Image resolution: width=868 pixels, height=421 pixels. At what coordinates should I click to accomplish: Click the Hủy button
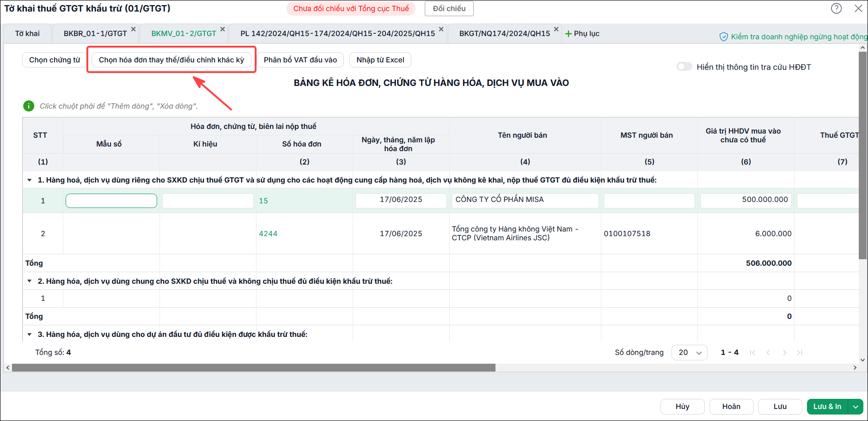683,407
